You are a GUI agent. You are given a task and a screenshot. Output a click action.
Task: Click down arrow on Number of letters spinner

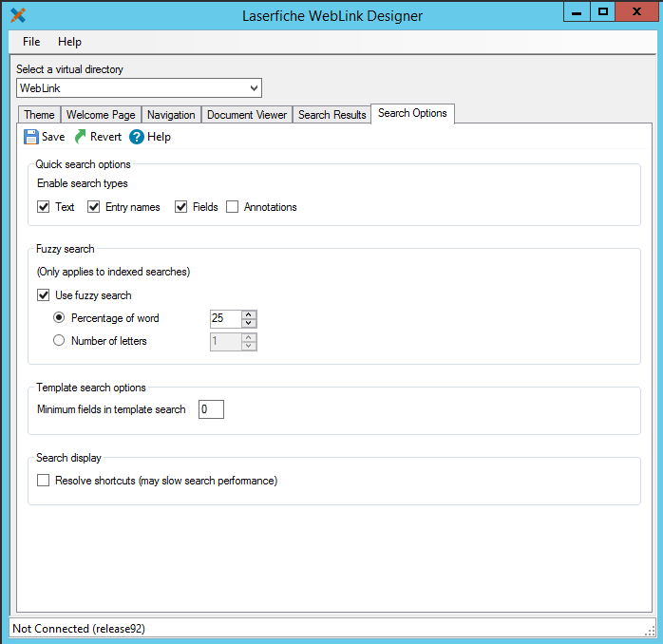pyautogui.click(x=249, y=346)
